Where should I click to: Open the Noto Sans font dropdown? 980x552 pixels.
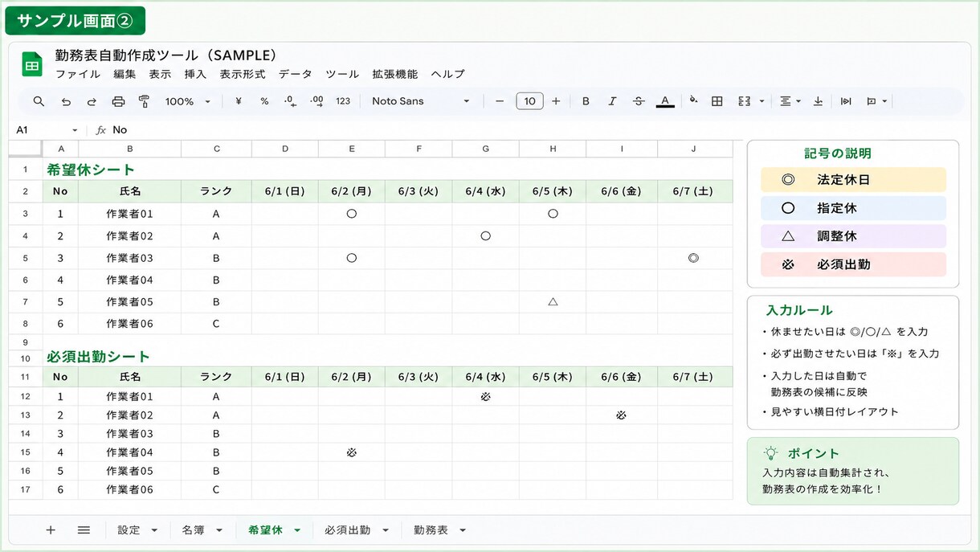421,101
